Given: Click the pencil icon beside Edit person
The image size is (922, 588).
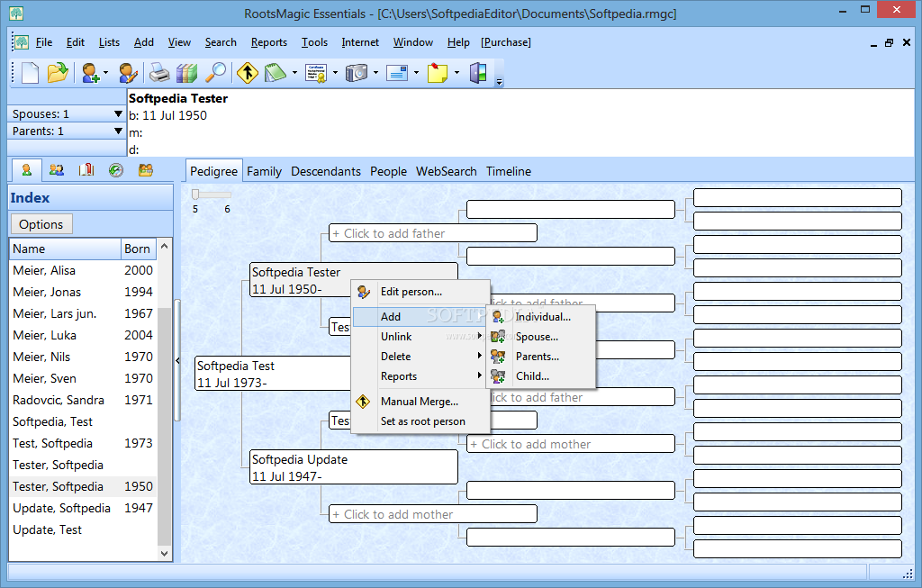Looking at the screenshot, I should (x=364, y=292).
